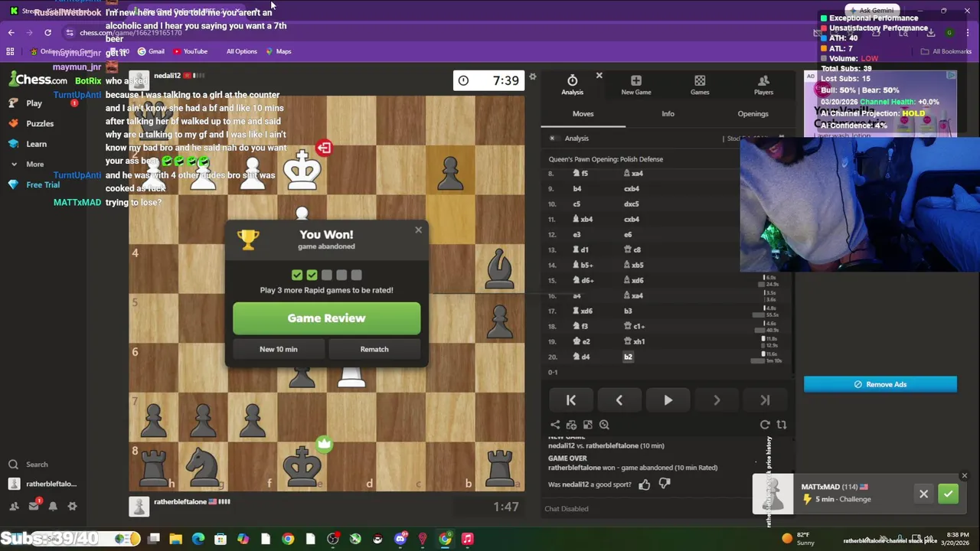Open settings gear in sidebar

72,506
